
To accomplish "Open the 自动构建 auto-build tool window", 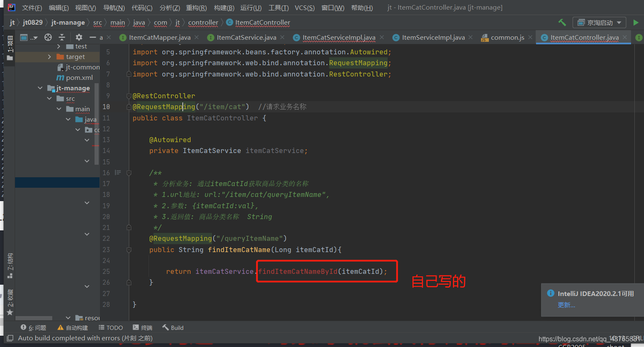I will click(x=73, y=328).
